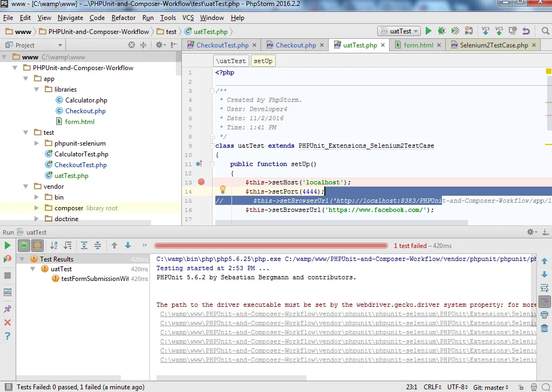Toggle the show passed tests button

point(24,246)
